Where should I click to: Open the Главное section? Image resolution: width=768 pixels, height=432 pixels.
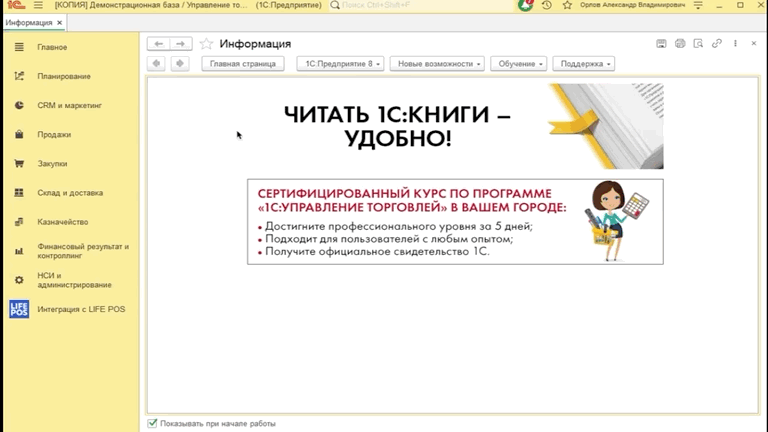[x=52, y=47]
